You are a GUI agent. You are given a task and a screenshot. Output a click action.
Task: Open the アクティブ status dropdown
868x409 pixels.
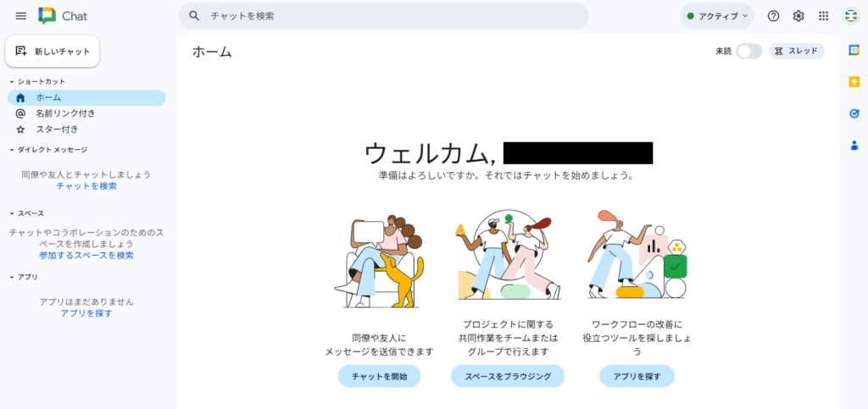717,16
